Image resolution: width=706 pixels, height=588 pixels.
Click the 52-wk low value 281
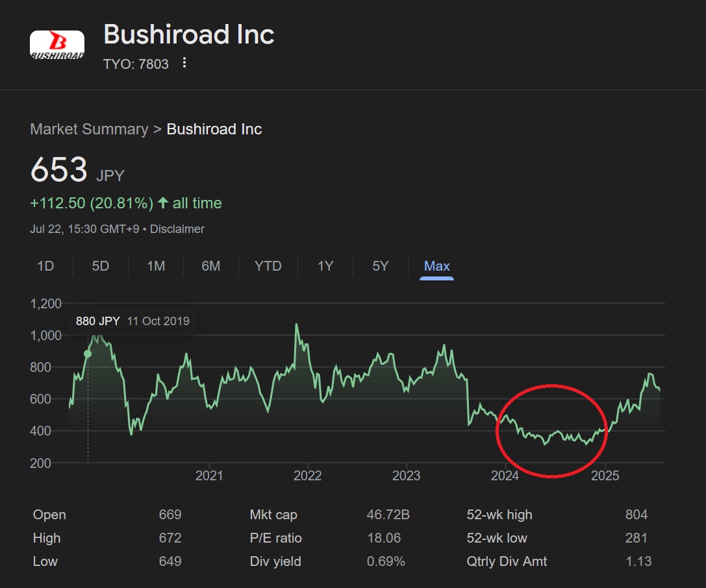(637, 538)
